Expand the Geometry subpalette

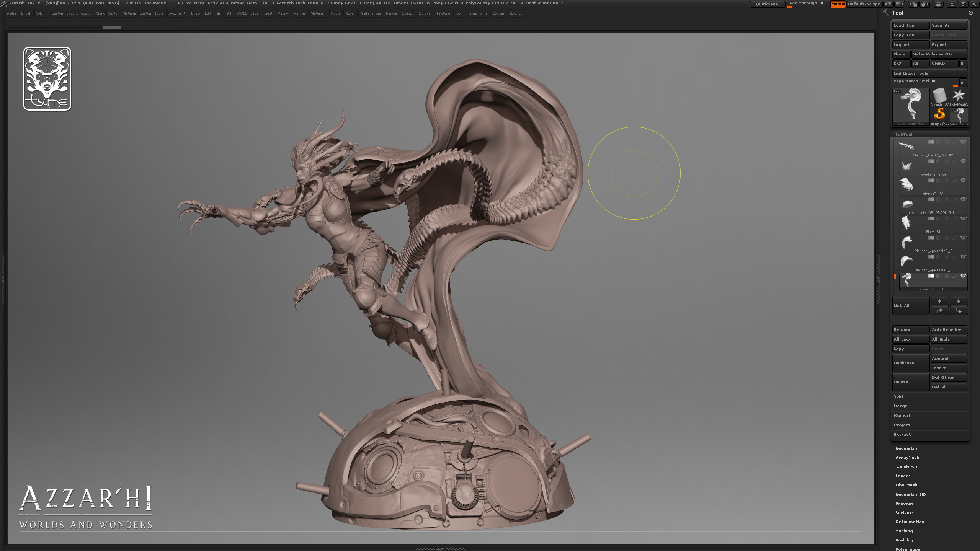click(x=906, y=448)
